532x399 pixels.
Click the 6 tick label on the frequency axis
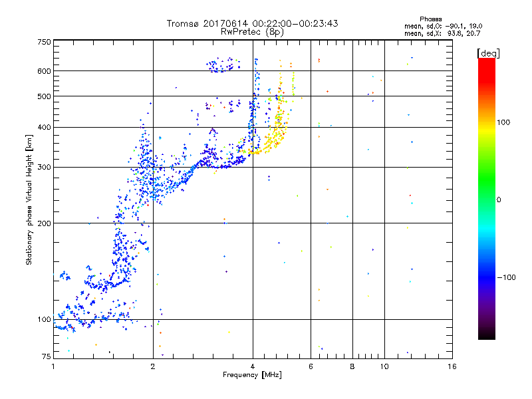311,366
